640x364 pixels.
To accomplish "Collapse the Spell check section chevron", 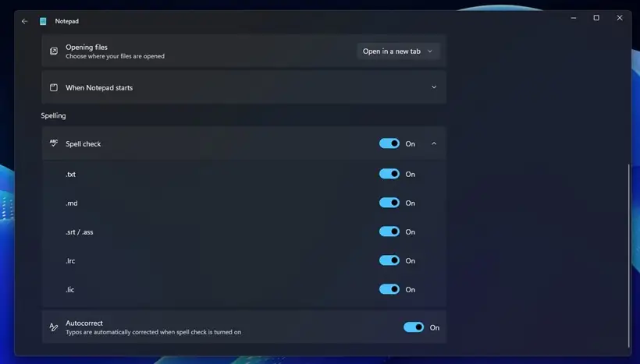I will [x=434, y=143].
